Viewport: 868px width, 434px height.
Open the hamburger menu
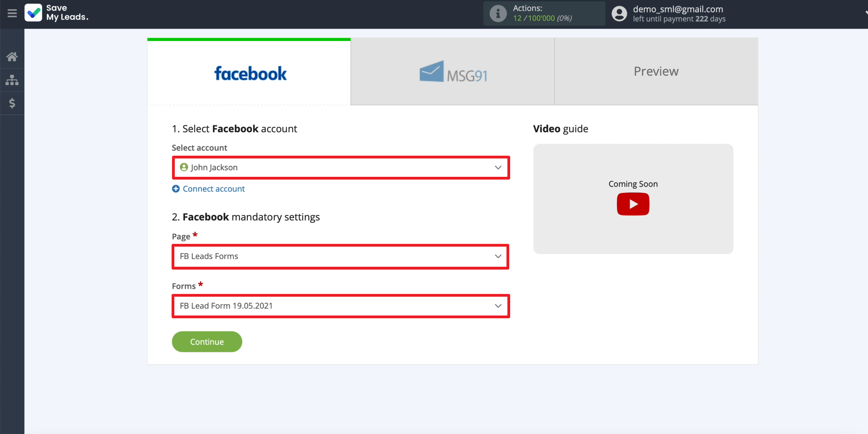coord(12,13)
